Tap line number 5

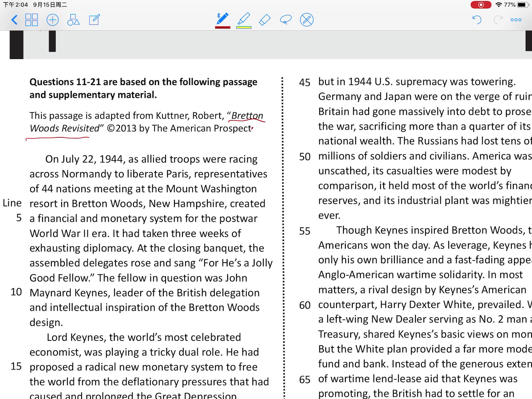19,218
